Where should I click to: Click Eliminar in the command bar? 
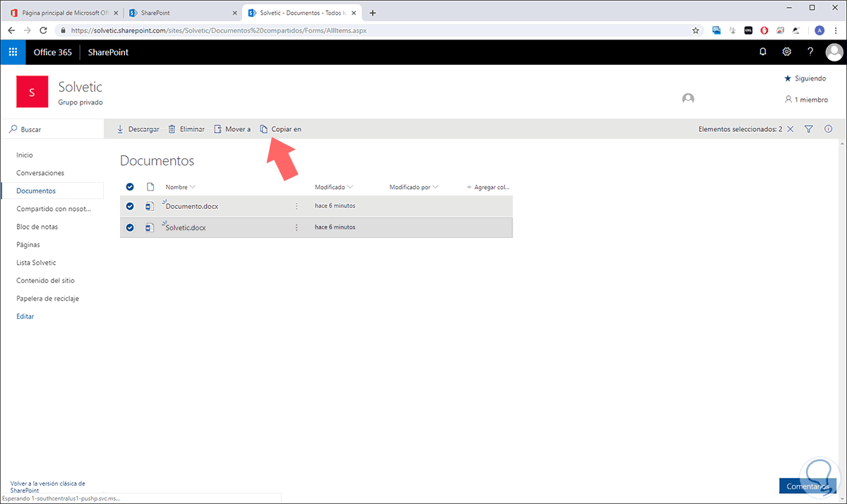tap(186, 129)
